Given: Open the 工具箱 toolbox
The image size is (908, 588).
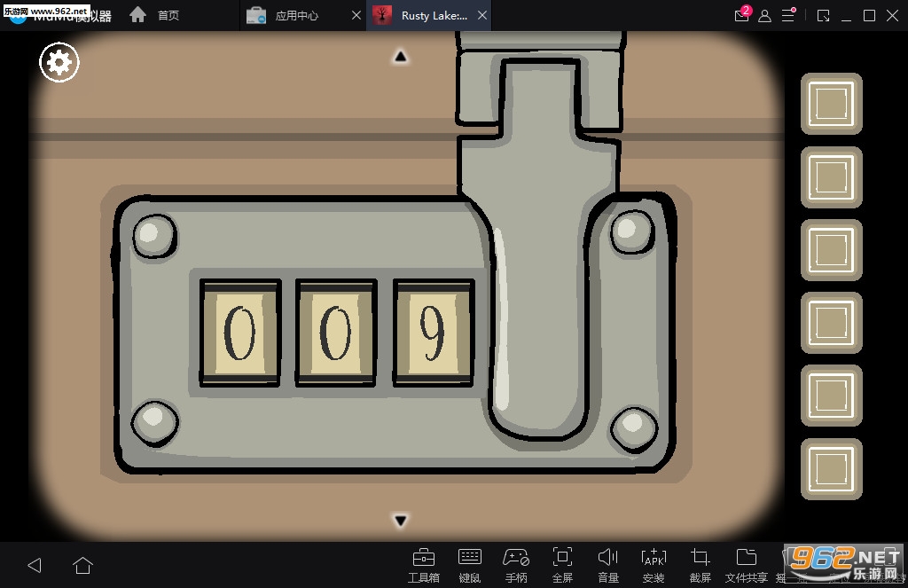Looking at the screenshot, I should [x=423, y=566].
